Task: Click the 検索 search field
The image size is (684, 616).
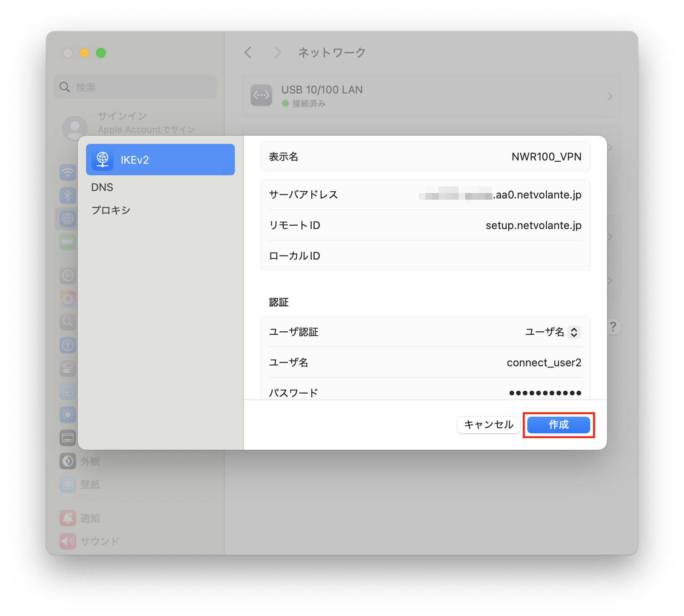Action: pyautogui.click(x=135, y=87)
